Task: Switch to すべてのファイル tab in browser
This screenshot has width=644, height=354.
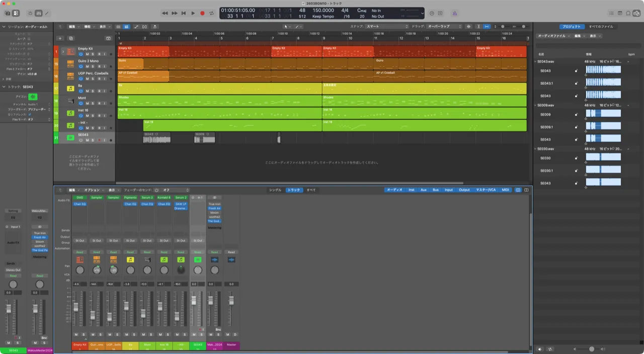Action: pyautogui.click(x=601, y=26)
